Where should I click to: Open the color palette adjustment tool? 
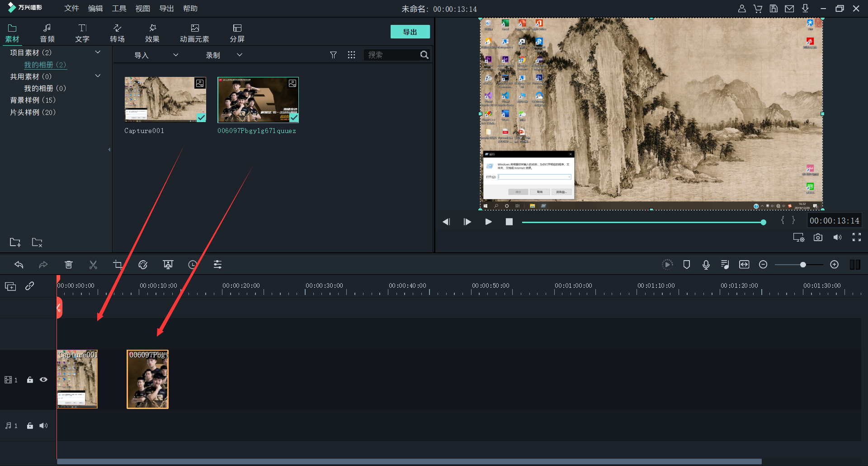(143, 265)
